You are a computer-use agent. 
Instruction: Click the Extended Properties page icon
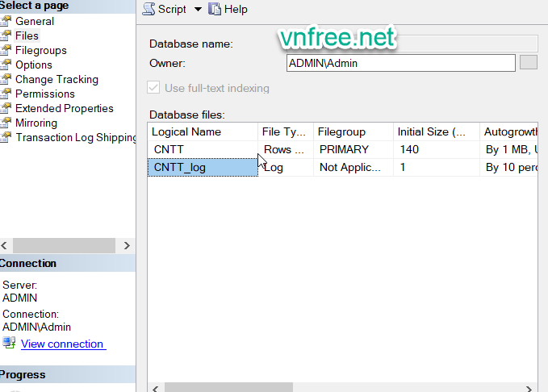pos(6,108)
